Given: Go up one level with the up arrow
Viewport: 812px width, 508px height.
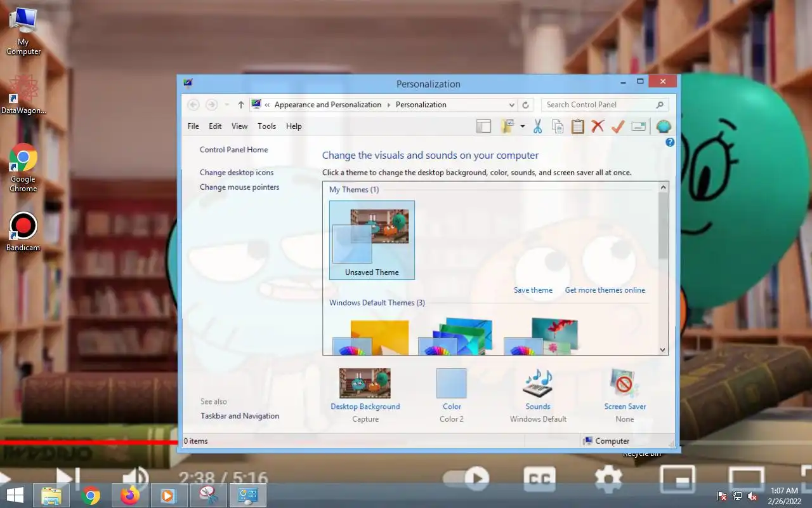Looking at the screenshot, I should point(241,105).
